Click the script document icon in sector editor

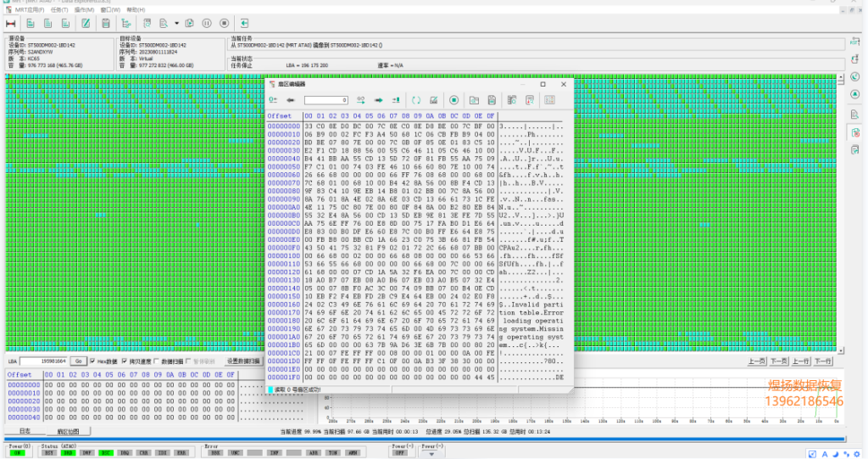(530, 100)
